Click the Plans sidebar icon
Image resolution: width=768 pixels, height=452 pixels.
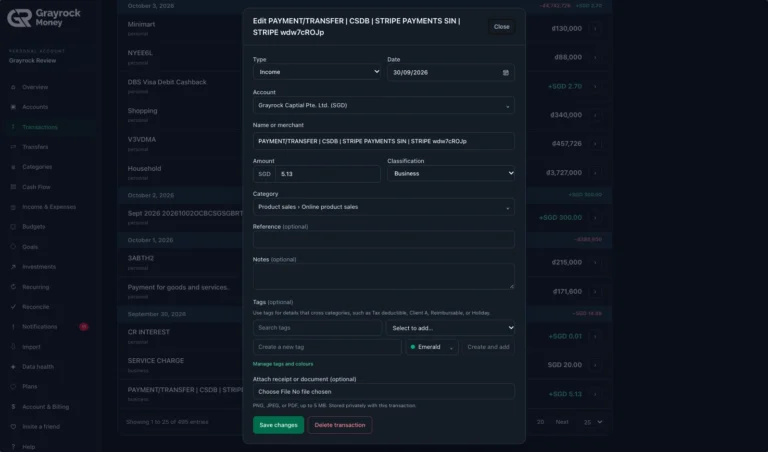tap(13, 387)
